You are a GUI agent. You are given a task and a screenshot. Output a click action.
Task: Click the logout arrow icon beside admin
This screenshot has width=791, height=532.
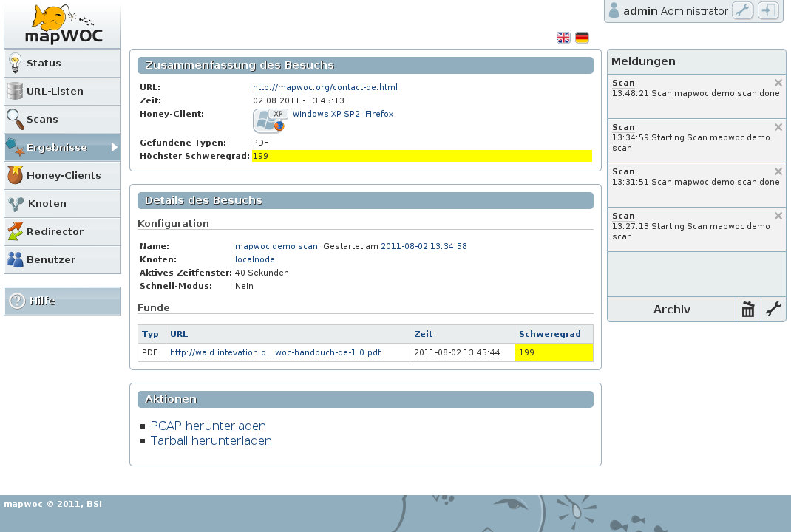pyautogui.click(x=768, y=10)
